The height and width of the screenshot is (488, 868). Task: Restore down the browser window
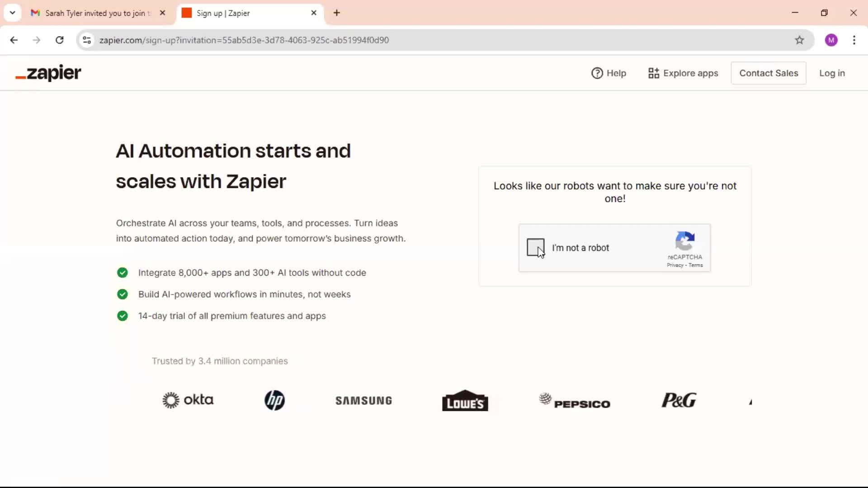(824, 13)
